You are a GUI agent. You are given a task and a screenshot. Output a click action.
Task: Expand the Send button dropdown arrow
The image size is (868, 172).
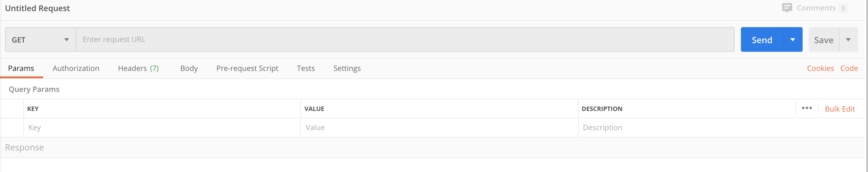click(793, 40)
